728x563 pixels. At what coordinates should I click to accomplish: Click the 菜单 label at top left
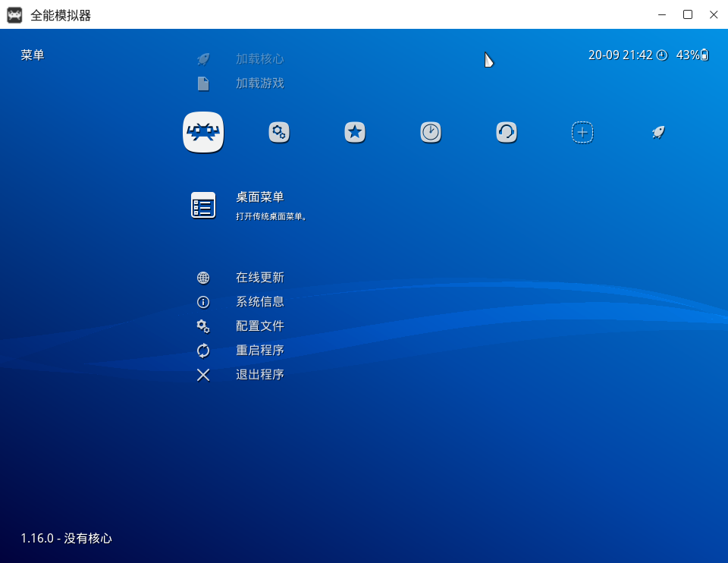click(32, 55)
